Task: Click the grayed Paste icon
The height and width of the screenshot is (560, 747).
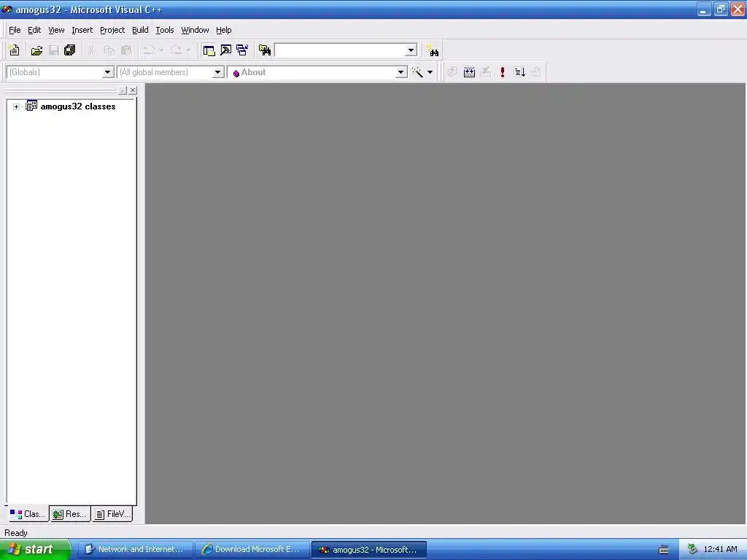Action: point(126,50)
